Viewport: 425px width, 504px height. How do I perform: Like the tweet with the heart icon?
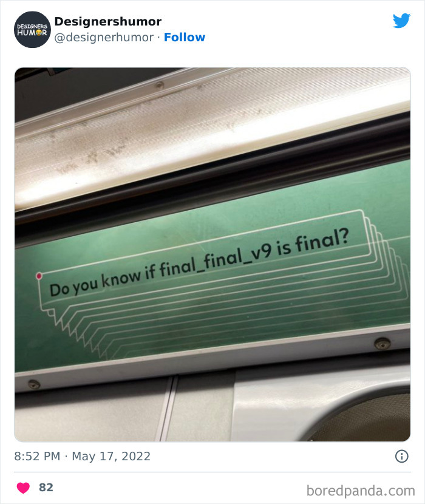tap(23, 488)
